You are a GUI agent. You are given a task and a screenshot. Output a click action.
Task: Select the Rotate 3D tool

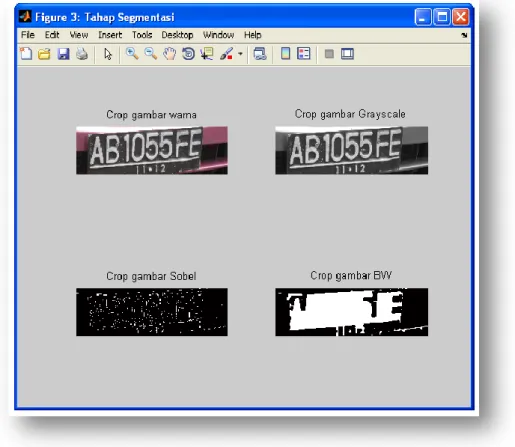188,54
